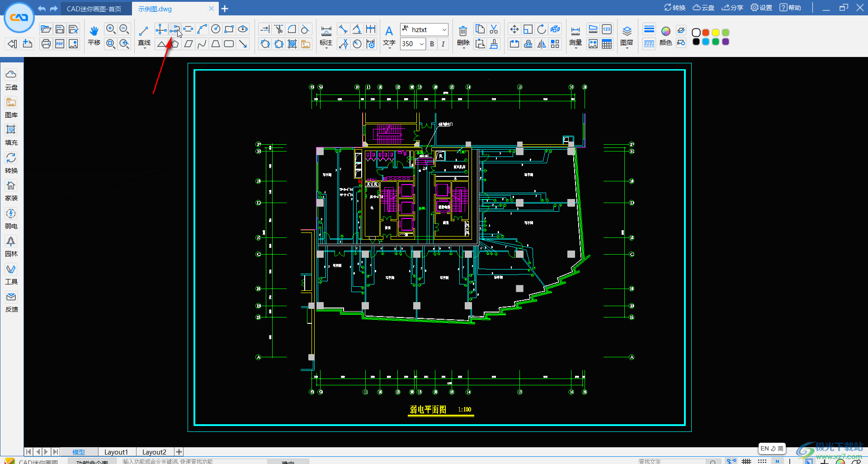
Task: Select the Text (文字) tool
Action: pyautogui.click(x=389, y=35)
